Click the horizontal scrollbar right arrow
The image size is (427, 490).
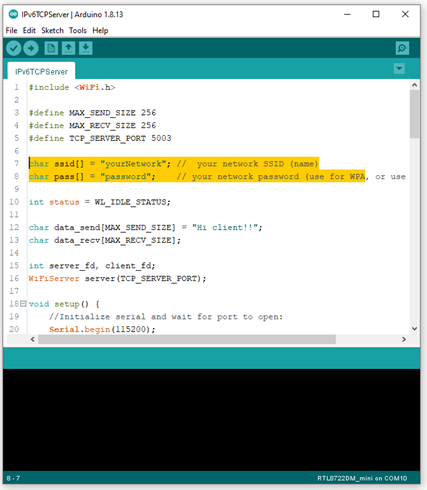coord(404,339)
